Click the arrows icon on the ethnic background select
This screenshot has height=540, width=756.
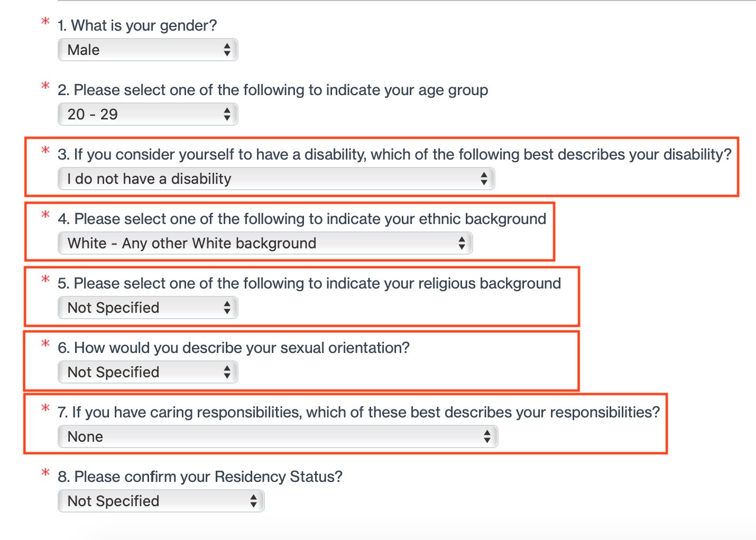tap(462, 244)
